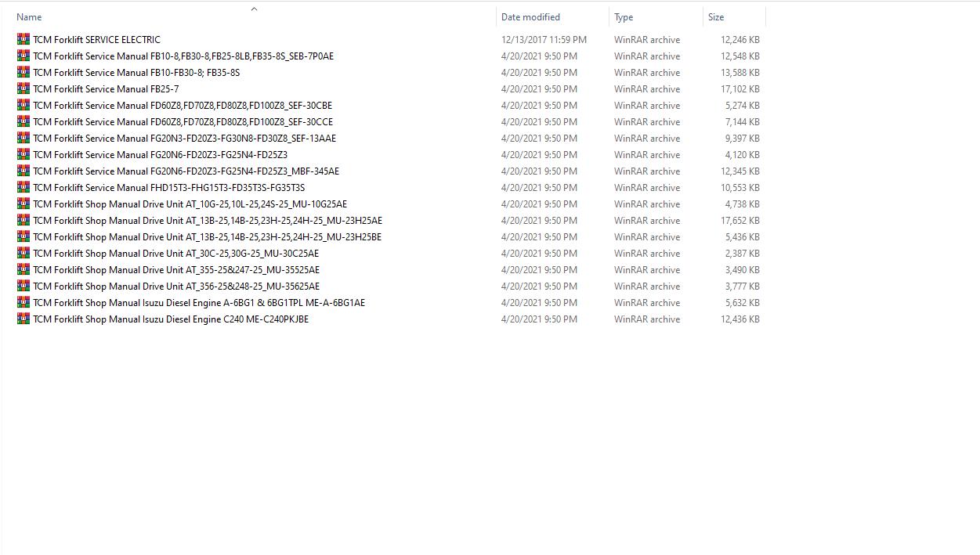This screenshot has width=980, height=555.
Task: Click archive icon of MBF-345AE service manual
Action: click(x=24, y=171)
